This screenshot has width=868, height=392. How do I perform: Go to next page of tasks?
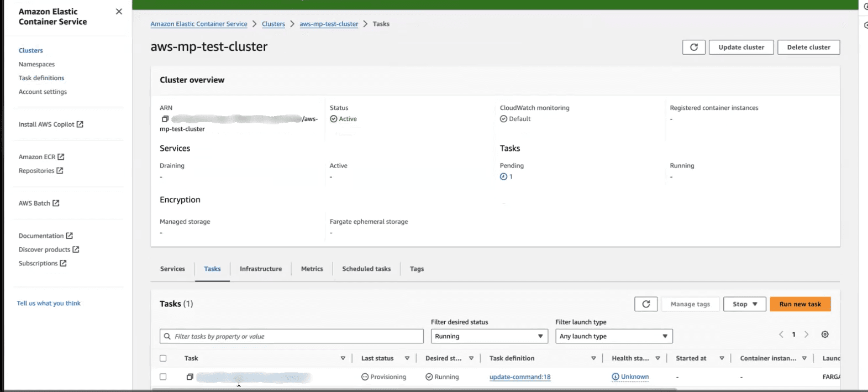[x=806, y=334]
